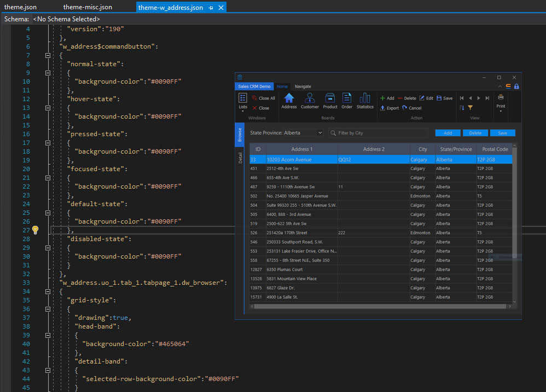Click the lock icon in the ribbon corner
The width and height of the screenshot is (546, 392).
pyautogui.click(x=516, y=86)
